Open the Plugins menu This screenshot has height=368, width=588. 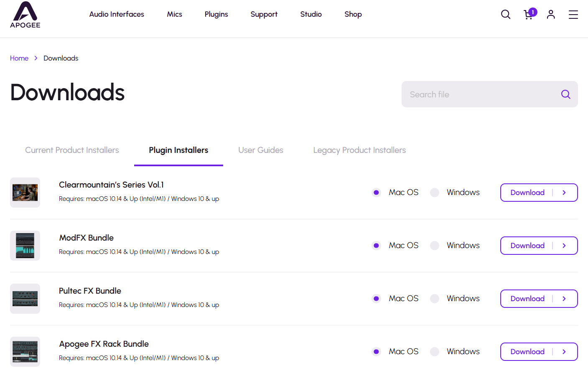(x=216, y=14)
